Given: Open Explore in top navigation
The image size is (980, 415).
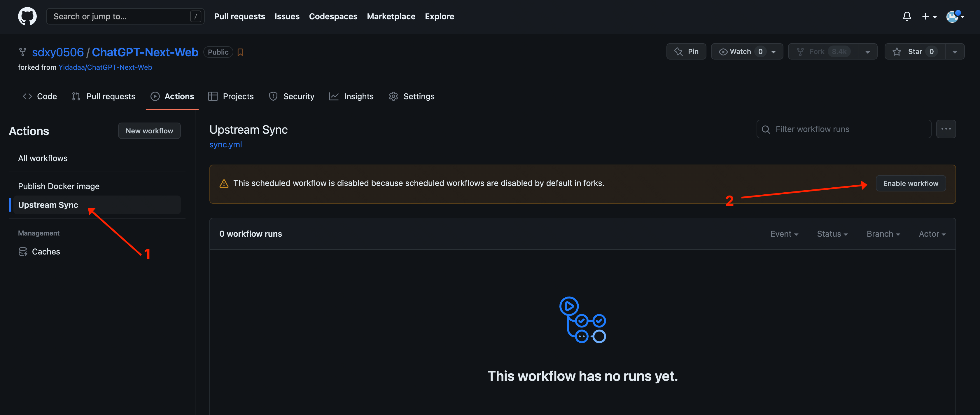Looking at the screenshot, I should (x=440, y=16).
